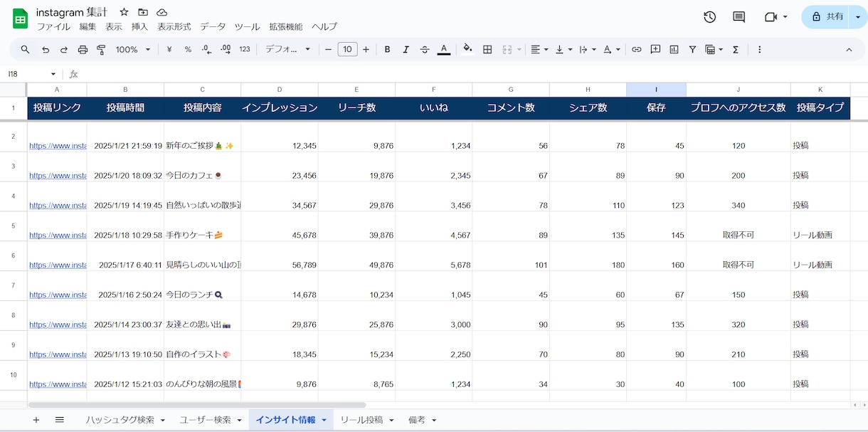This screenshot has height=432, width=868.
Task: Collapse the toolbar with chevron
Action: tap(849, 50)
